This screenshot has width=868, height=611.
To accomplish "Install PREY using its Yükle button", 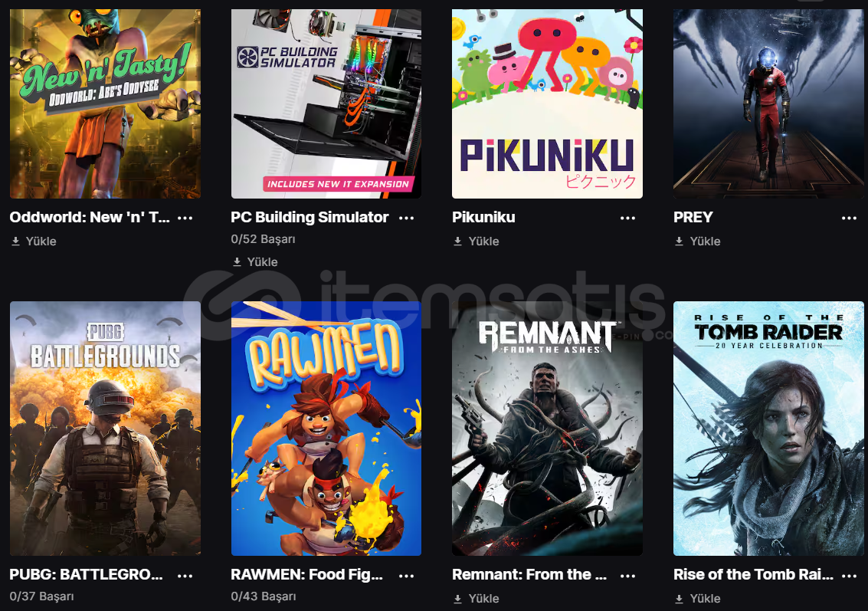I will pos(698,241).
